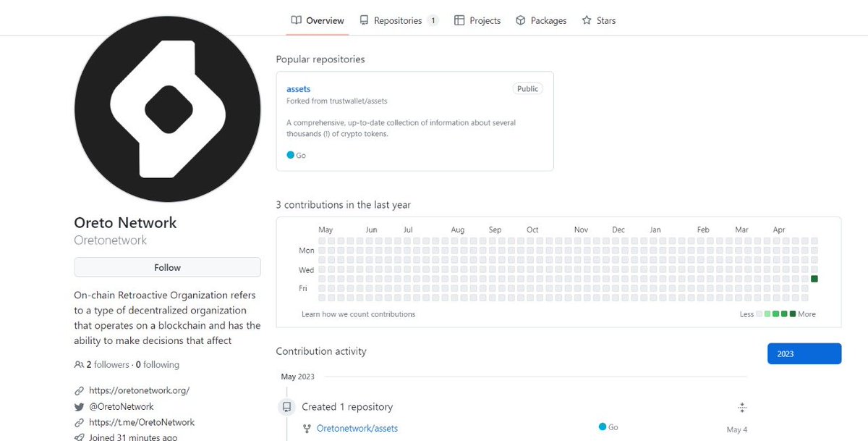The height and width of the screenshot is (441, 868).
Task: Open the Oreto Network profile avatar
Action: 167,109
